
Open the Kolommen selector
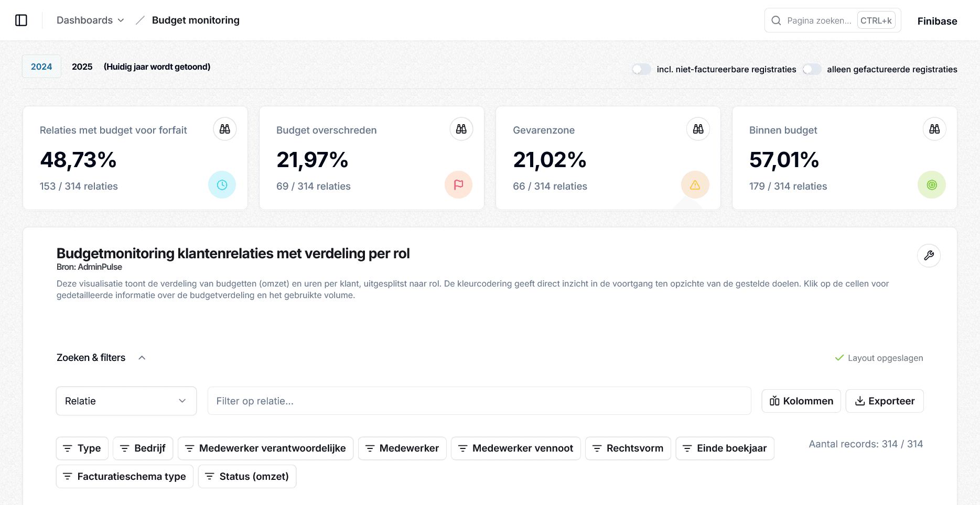tap(801, 401)
